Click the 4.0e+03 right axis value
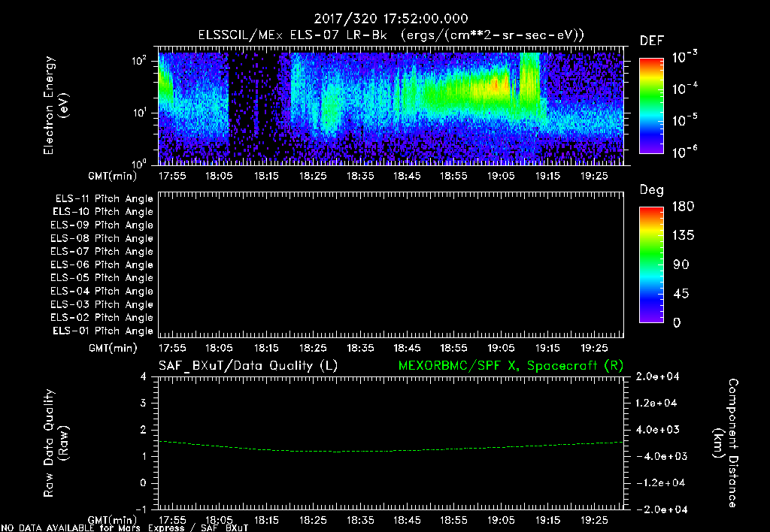Image resolution: width=770 pixels, height=532 pixels. pyautogui.click(x=657, y=430)
